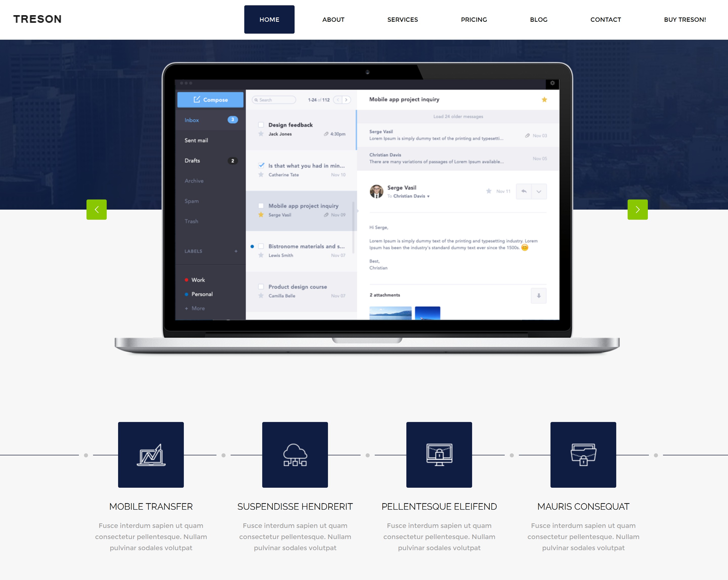This screenshot has width=728, height=580.
Task: Click the left previous slide arrow
Action: point(97,209)
